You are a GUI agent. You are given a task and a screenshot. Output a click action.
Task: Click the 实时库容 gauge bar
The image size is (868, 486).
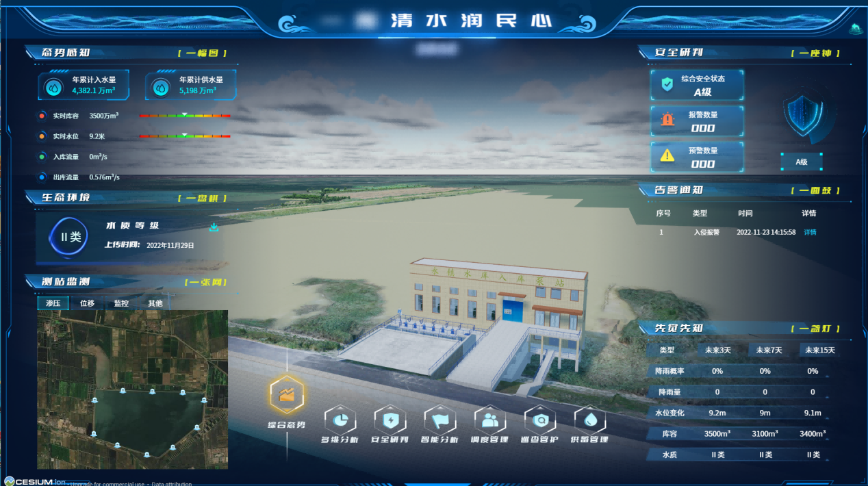click(x=185, y=116)
